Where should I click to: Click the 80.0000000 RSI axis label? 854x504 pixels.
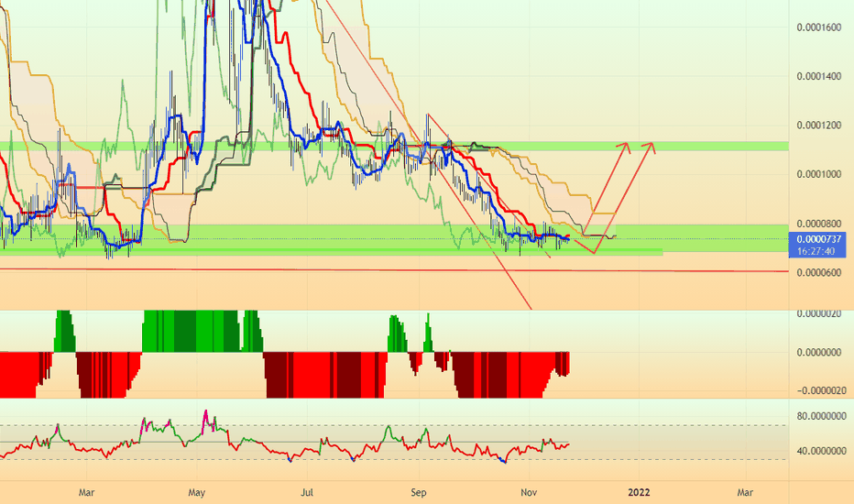[x=821, y=416]
